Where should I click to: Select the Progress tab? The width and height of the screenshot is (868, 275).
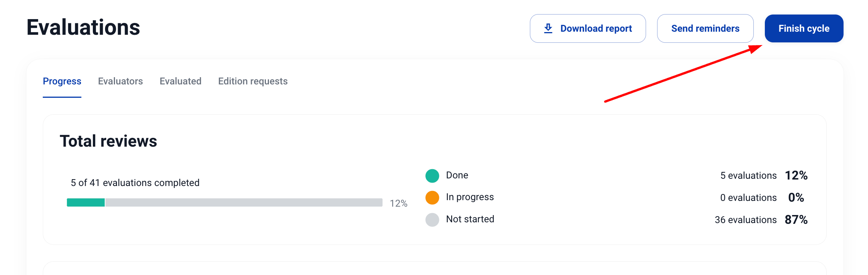pos(62,81)
